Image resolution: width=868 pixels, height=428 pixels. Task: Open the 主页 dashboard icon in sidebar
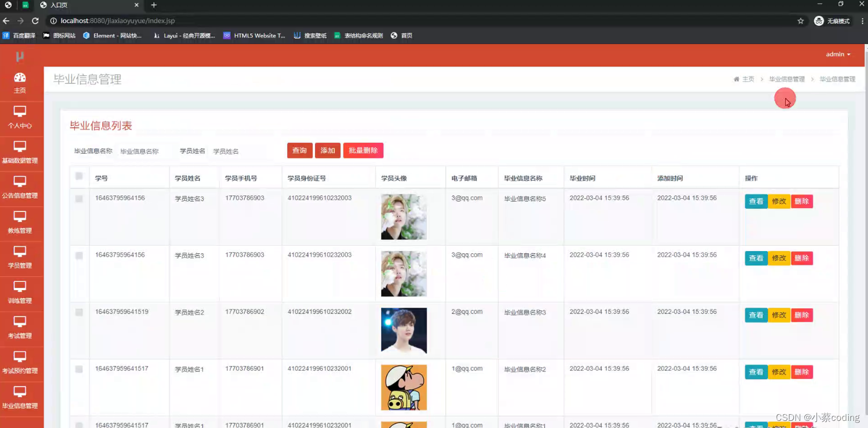click(20, 83)
